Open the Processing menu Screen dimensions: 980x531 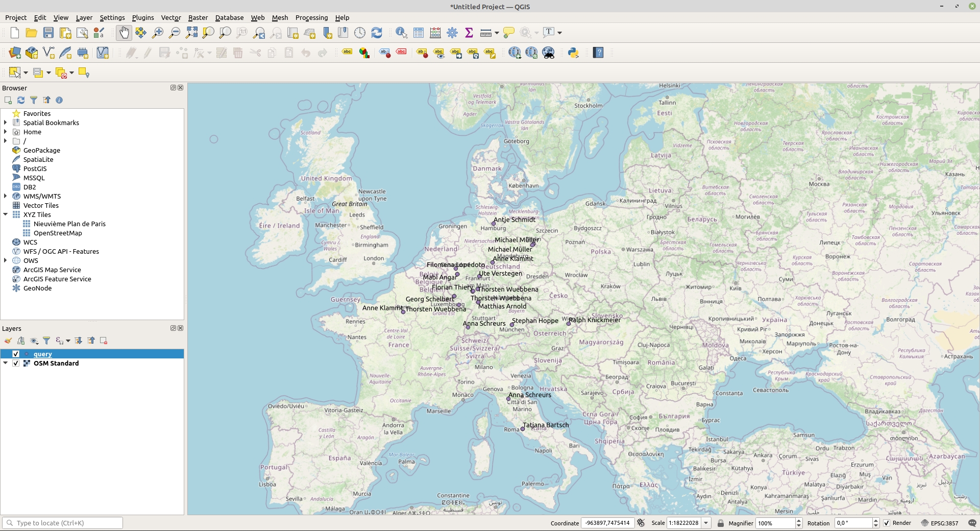pos(311,17)
